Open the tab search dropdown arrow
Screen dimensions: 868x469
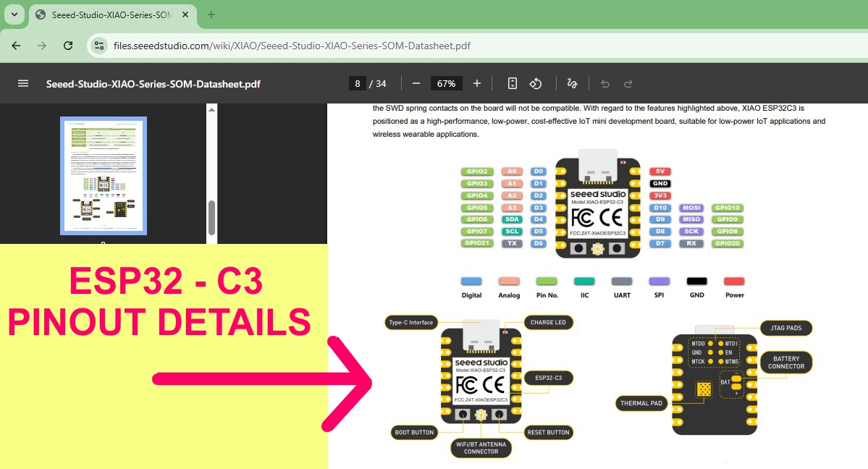[x=14, y=14]
